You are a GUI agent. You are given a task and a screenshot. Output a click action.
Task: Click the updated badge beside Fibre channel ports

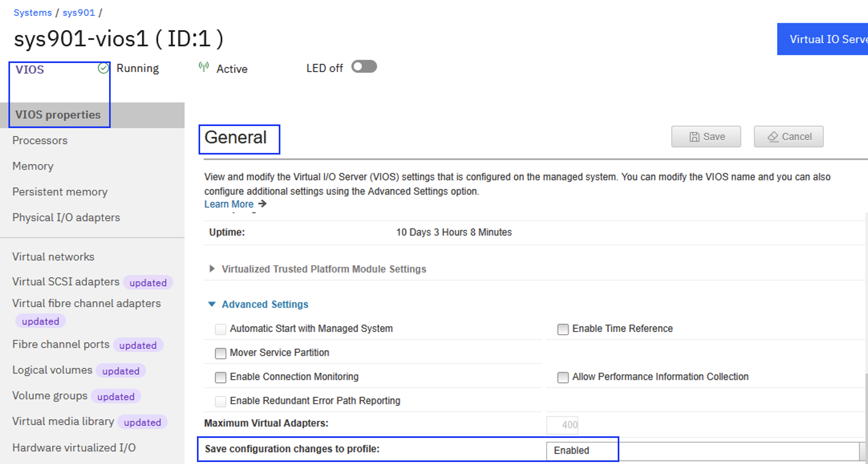tap(138, 345)
